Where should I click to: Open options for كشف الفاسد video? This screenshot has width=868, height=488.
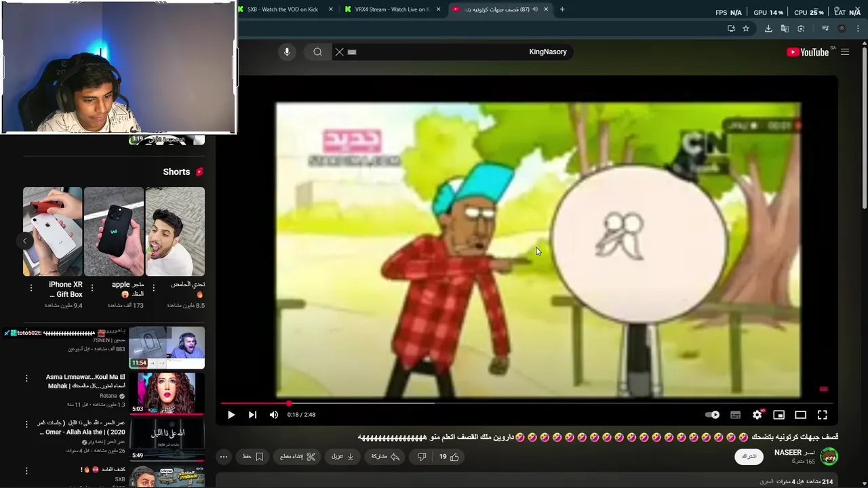click(x=27, y=470)
